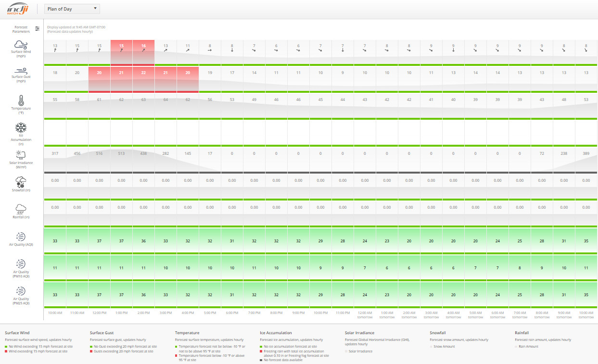
Task: Click the Temperature thermometer icon
Action: click(x=21, y=100)
